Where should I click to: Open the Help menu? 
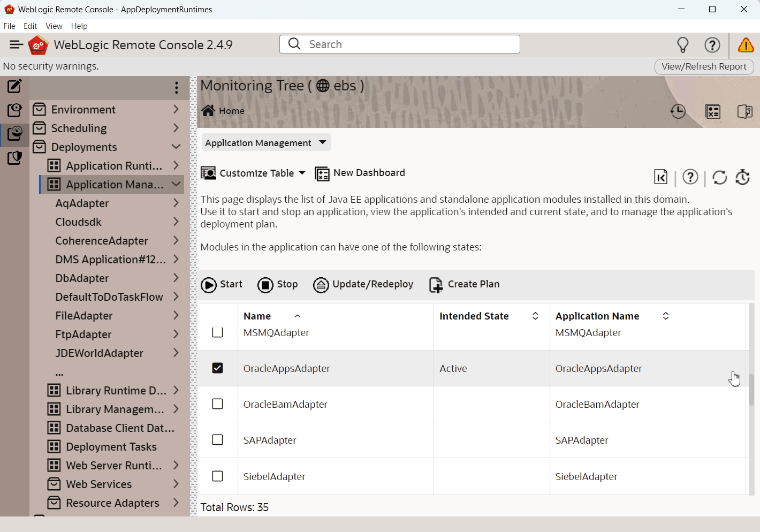coord(79,26)
